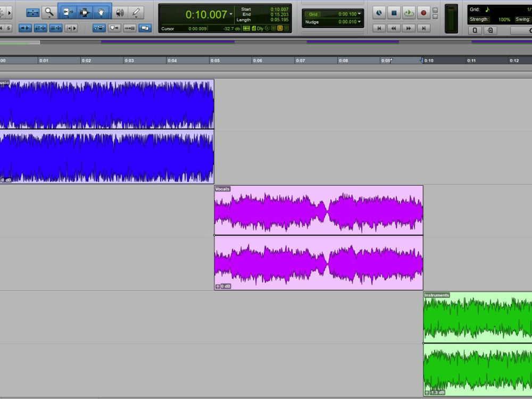Click the Go to End button
The width and height of the screenshot is (532, 399).
point(423,28)
